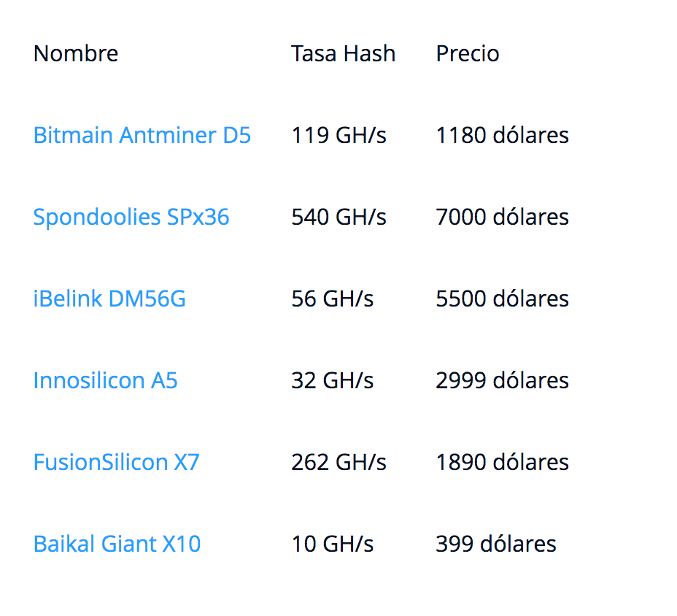Image resolution: width=677 pixels, height=616 pixels.
Task: Click the 10 GH/s hash rate cell
Action: tap(332, 544)
